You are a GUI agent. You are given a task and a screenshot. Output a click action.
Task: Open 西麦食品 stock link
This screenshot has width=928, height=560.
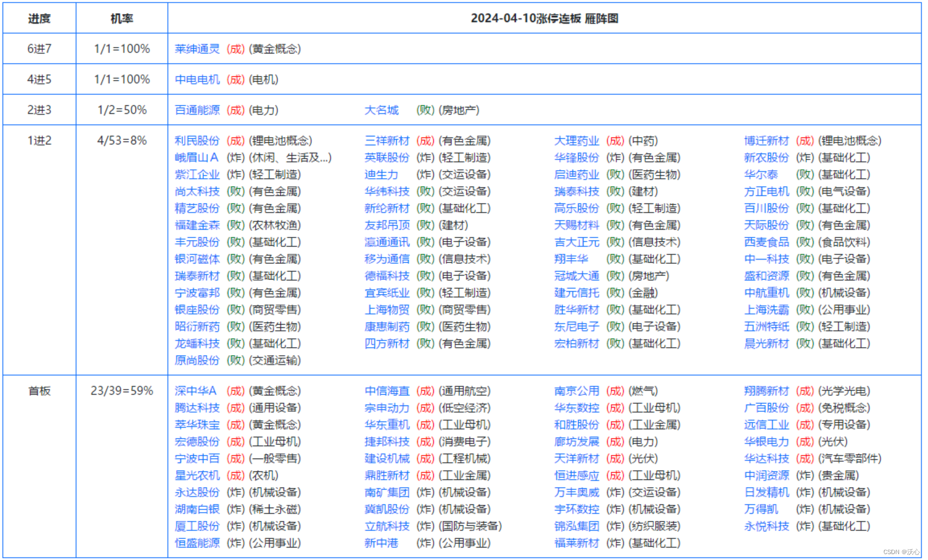click(x=766, y=242)
